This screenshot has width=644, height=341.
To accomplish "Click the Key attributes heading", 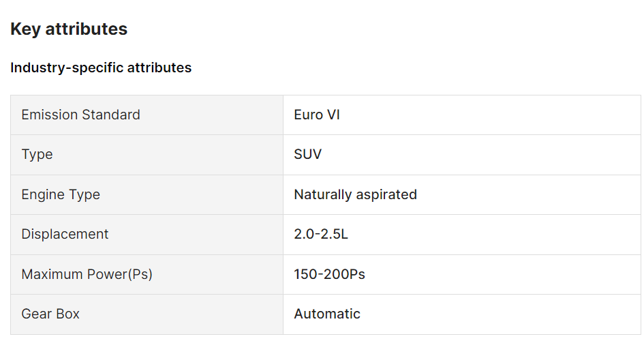I will tap(69, 29).
